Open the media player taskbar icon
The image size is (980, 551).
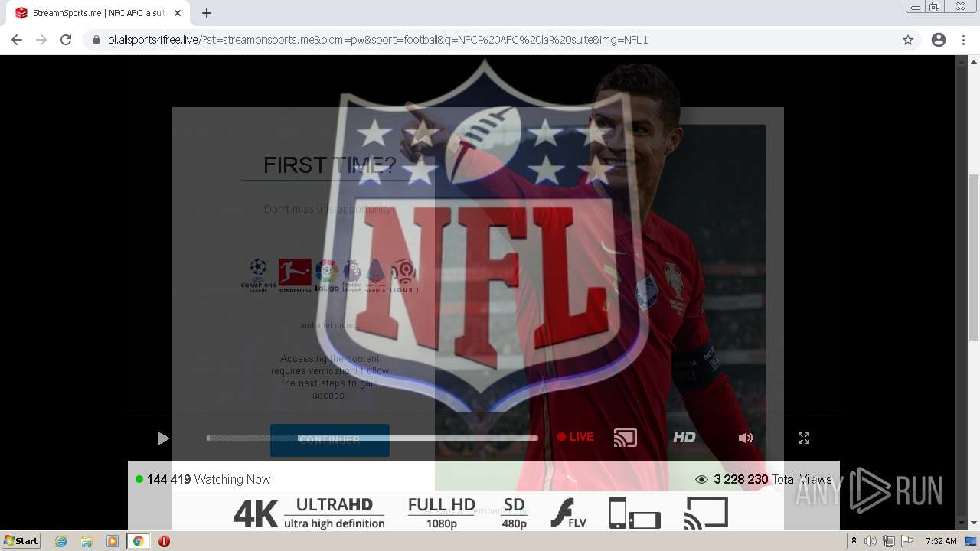coord(112,541)
